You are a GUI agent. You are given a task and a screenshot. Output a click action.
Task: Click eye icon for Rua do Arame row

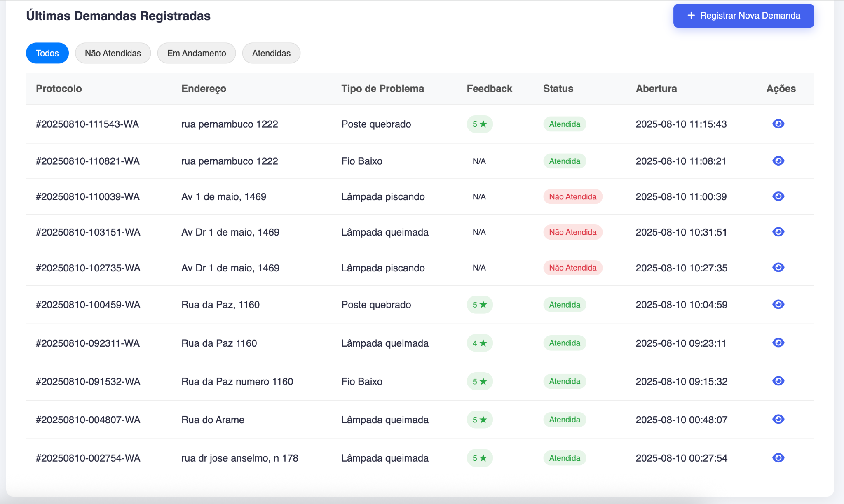[x=778, y=420]
